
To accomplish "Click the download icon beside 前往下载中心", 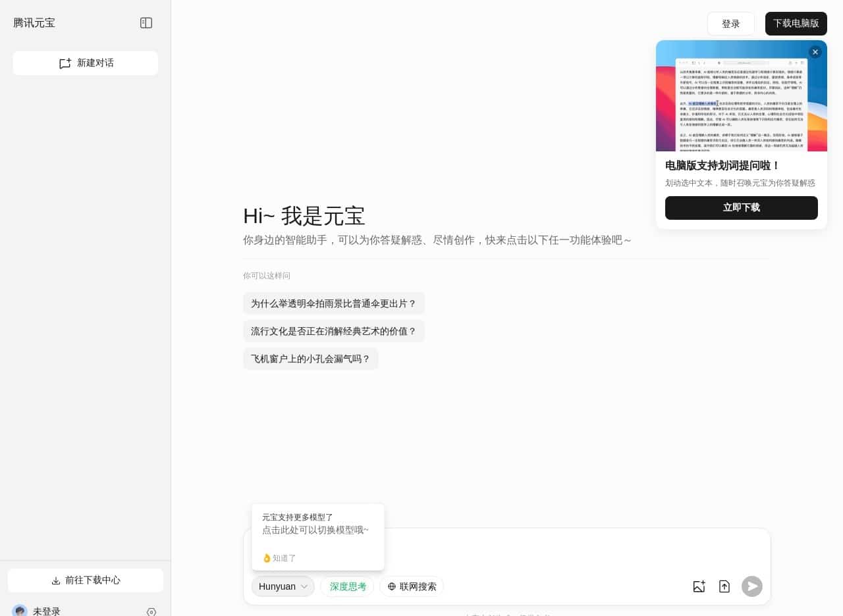I will pos(57,580).
